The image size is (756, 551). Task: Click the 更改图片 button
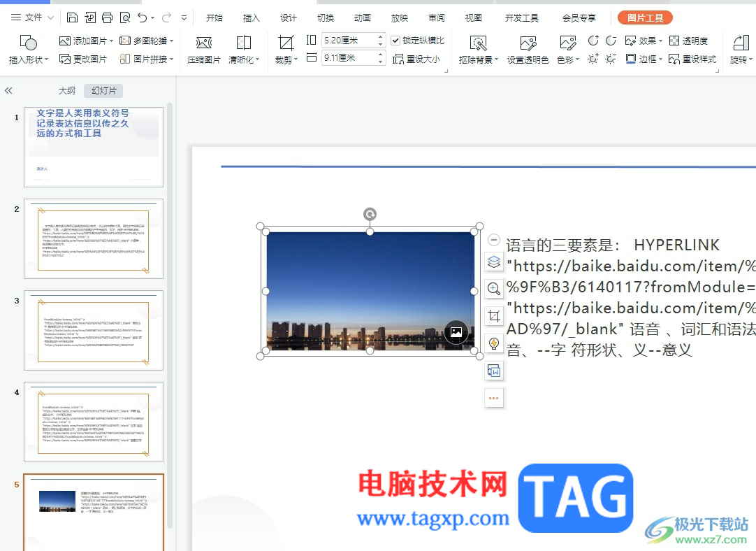pos(83,59)
